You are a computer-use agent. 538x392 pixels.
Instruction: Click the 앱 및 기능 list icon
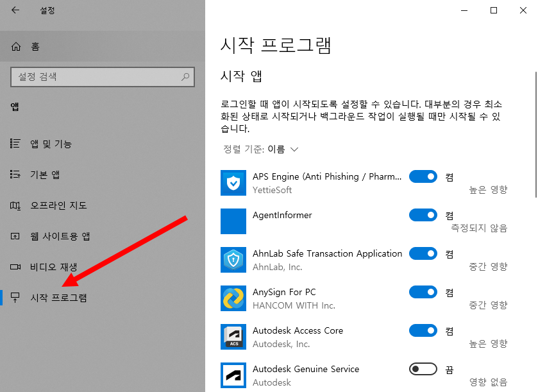coord(15,144)
